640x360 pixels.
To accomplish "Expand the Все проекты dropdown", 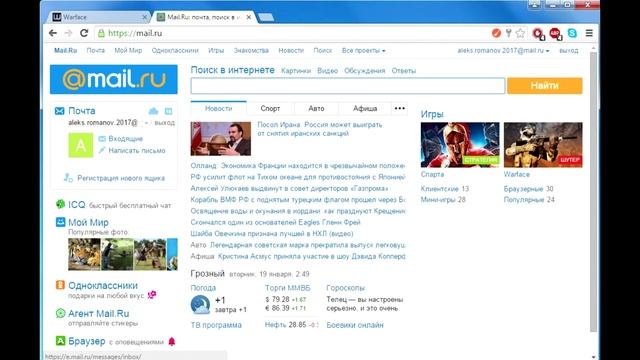I will (x=364, y=51).
